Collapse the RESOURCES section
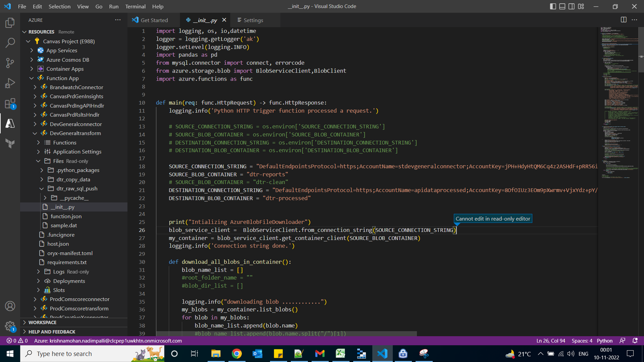The image size is (644, 362). point(24,32)
